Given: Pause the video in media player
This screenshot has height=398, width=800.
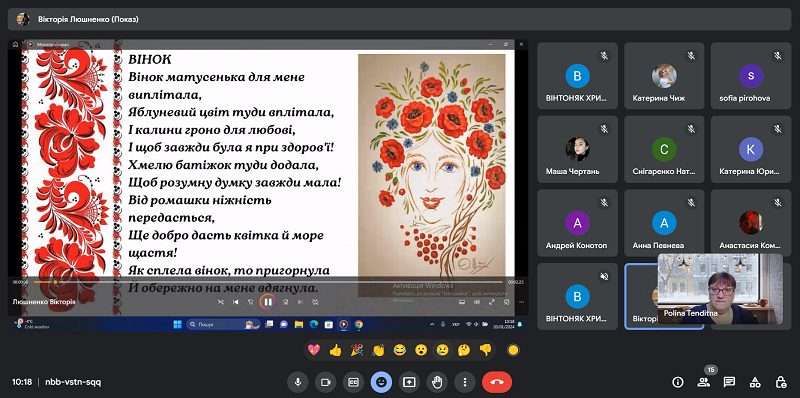Looking at the screenshot, I should click(268, 302).
